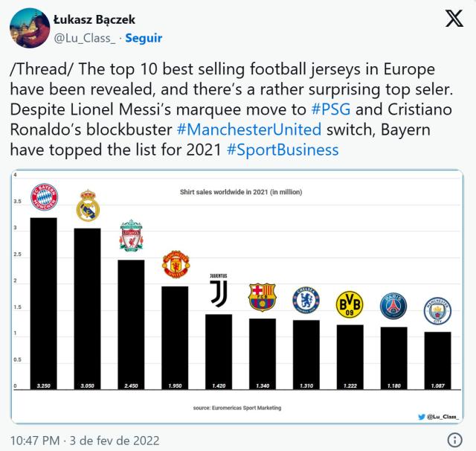Open Łukasz Bączek's profile avatar

click(28, 28)
